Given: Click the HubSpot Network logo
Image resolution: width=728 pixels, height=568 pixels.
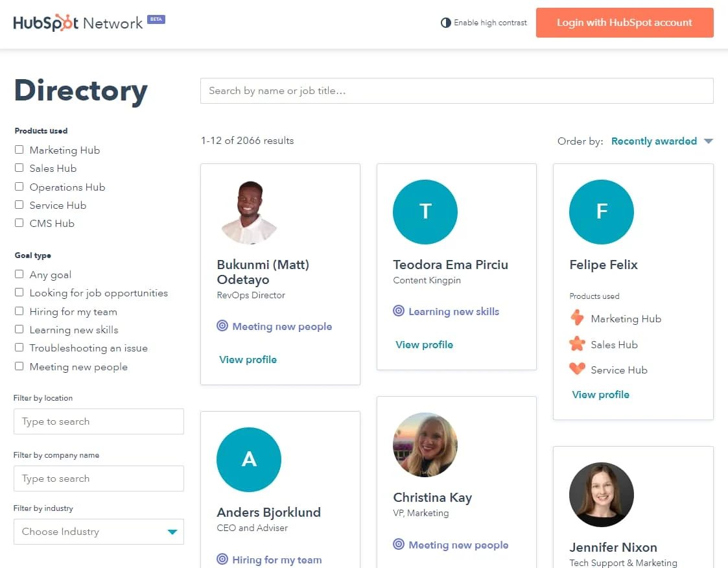Looking at the screenshot, I should (x=78, y=23).
